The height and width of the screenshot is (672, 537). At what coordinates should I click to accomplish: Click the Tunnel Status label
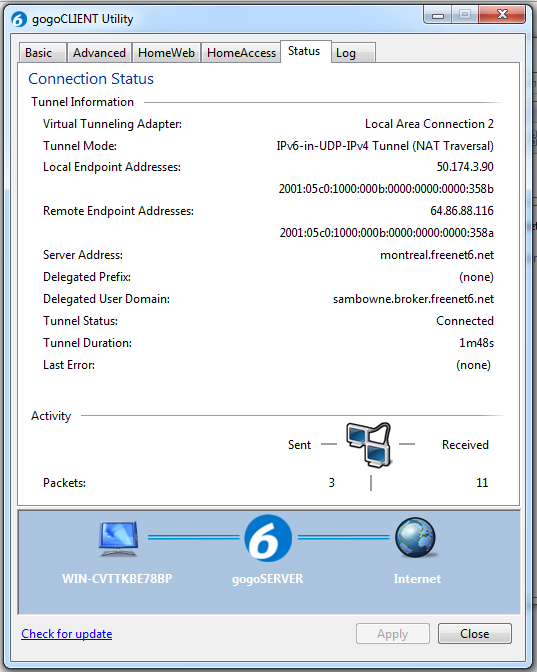pyautogui.click(x=80, y=321)
